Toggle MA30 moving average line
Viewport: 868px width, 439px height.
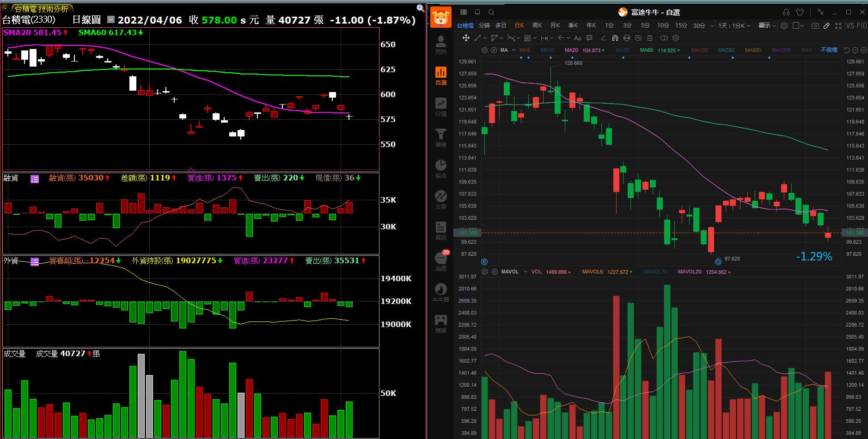623,50
